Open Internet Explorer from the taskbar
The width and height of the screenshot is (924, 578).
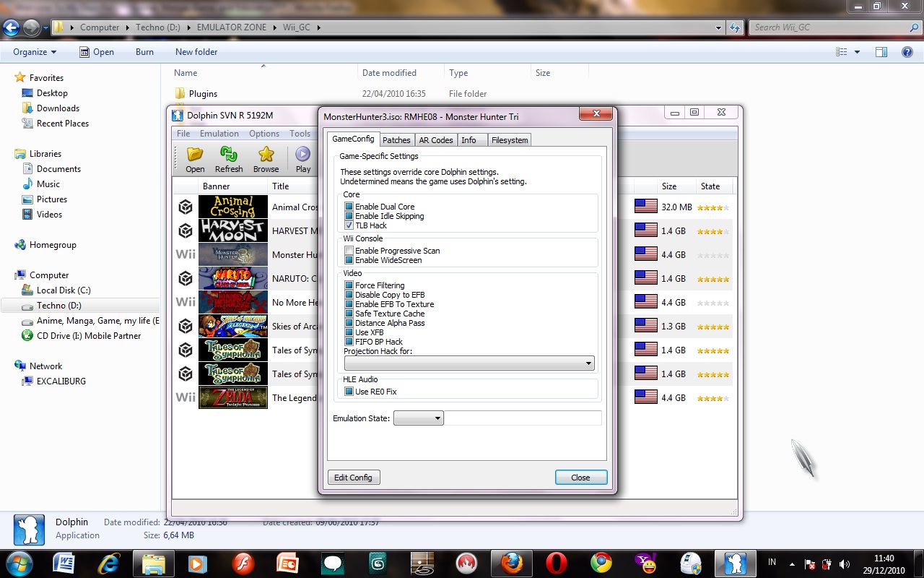coord(109,563)
